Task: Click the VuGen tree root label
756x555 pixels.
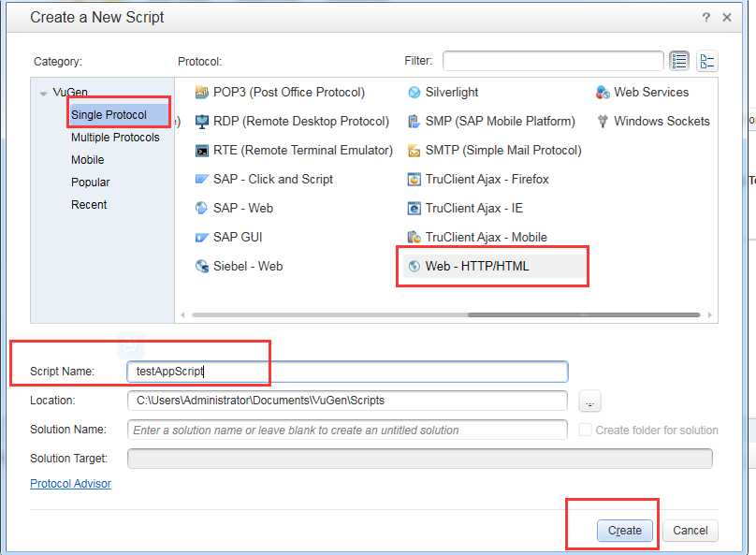Action: click(x=70, y=92)
